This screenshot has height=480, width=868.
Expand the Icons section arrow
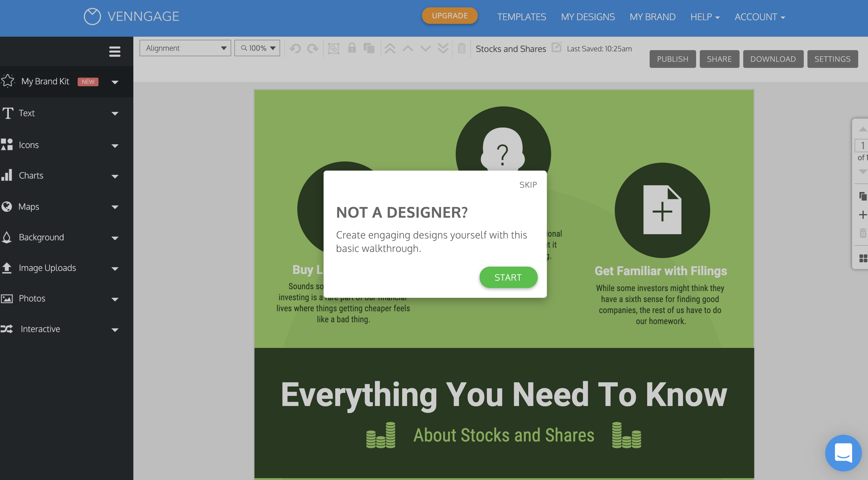[115, 146]
